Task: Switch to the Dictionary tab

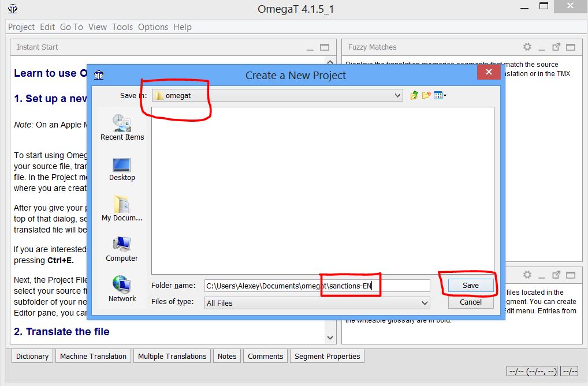Action: 32,356
